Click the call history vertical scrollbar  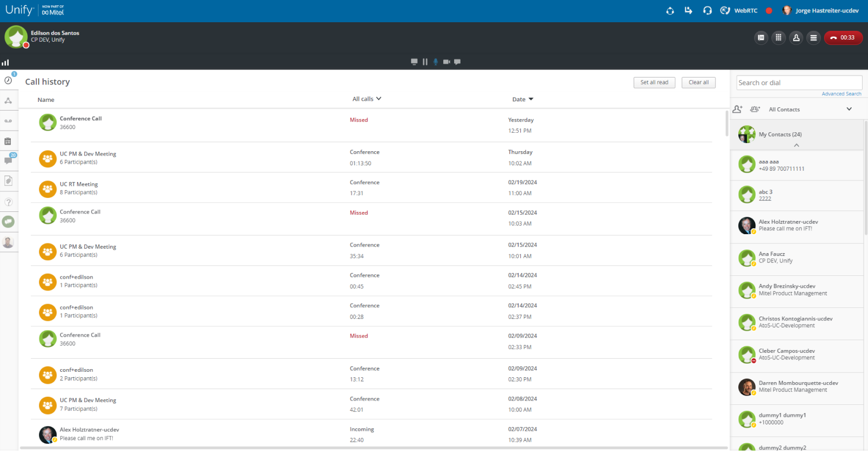click(x=726, y=123)
